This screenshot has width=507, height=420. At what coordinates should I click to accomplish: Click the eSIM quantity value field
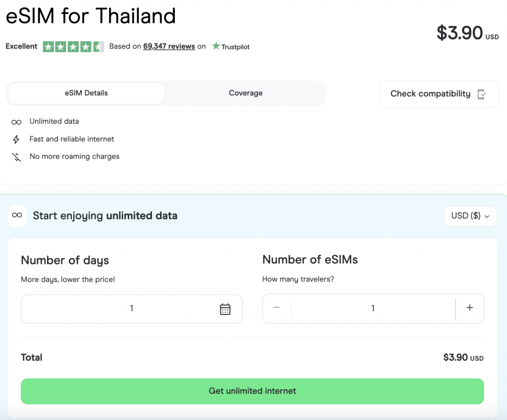coord(373,309)
